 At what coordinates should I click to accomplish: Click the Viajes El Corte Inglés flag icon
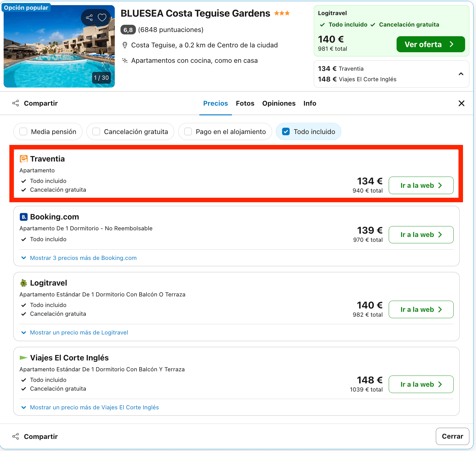click(x=24, y=358)
